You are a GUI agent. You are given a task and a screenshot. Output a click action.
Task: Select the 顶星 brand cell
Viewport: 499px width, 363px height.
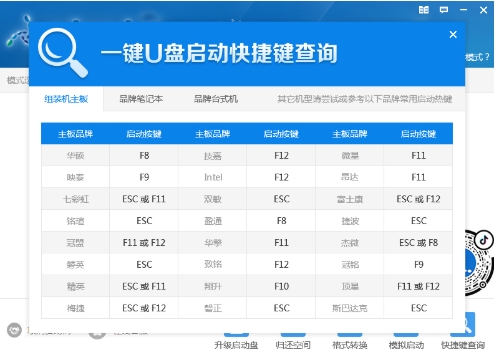pos(350,286)
